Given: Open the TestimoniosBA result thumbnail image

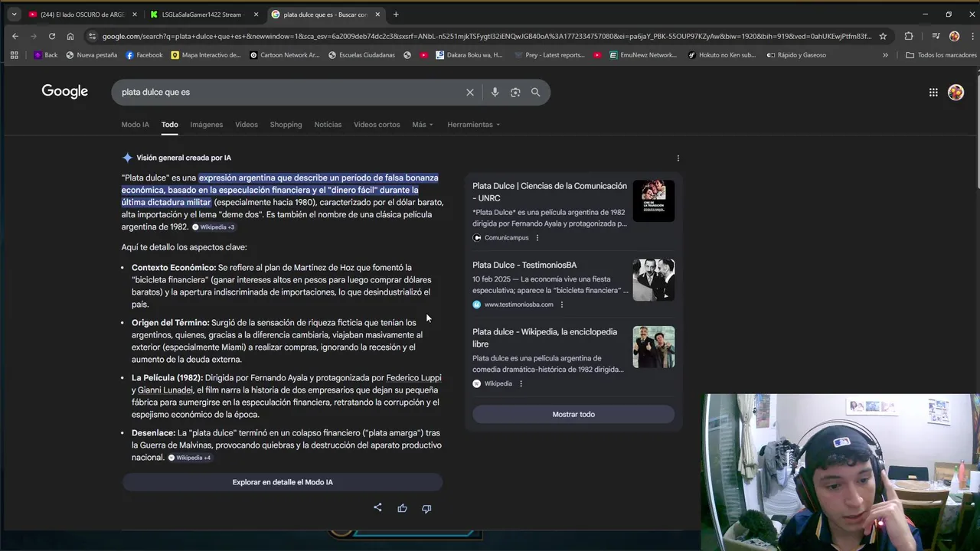Looking at the screenshot, I should pyautogui.click(x=654, y=280).
